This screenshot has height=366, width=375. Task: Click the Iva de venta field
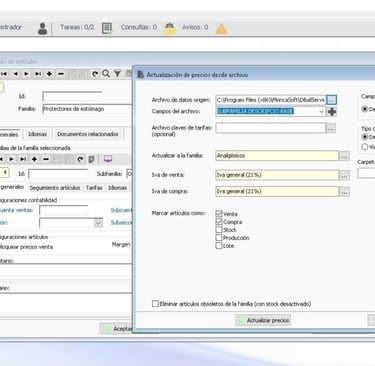point(277,175)
